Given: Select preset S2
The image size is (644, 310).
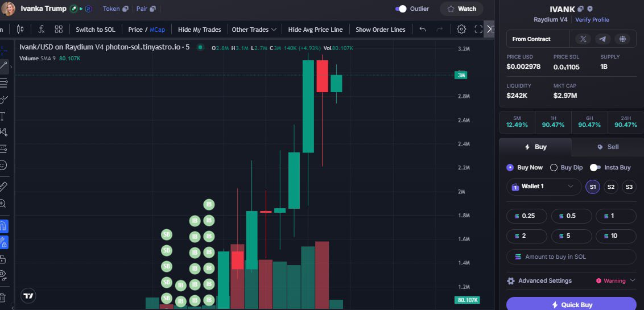Looking at the screenshot, I should 611,187.
